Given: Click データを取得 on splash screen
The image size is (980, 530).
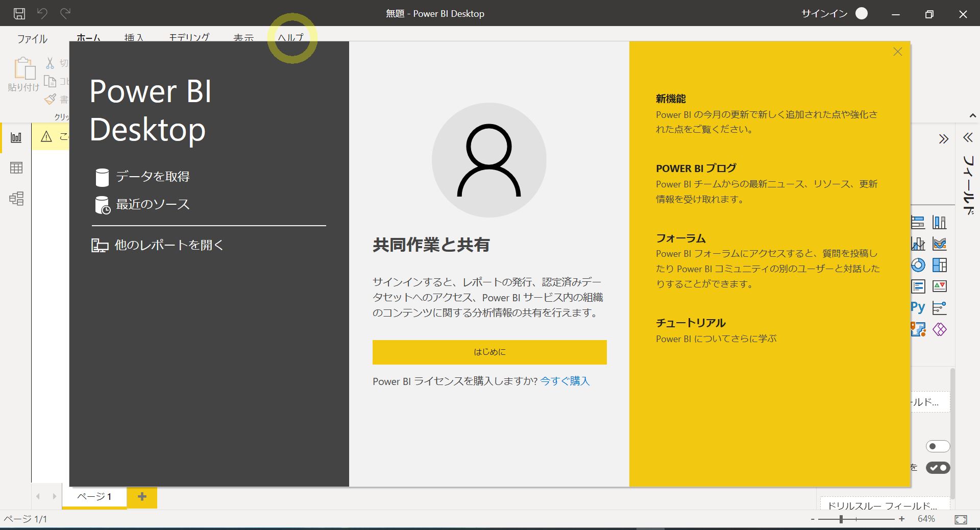Looking at the screenshot, I should (153, 177).
